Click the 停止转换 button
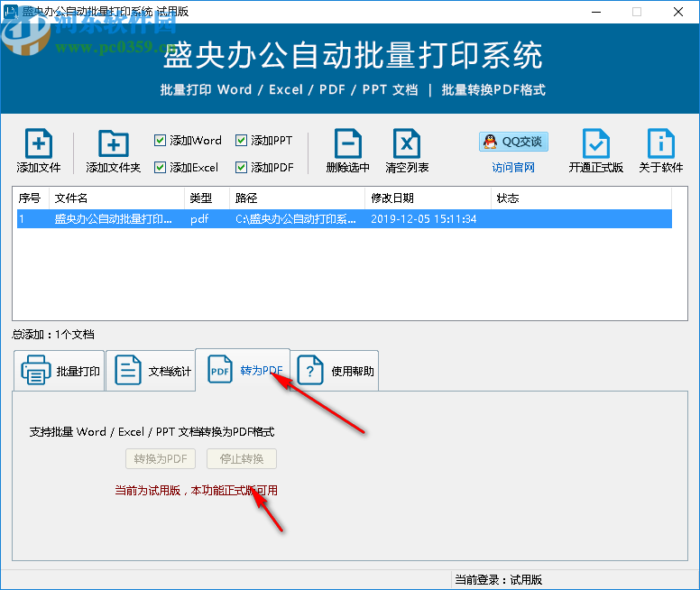700x590 pixels. 242,458
